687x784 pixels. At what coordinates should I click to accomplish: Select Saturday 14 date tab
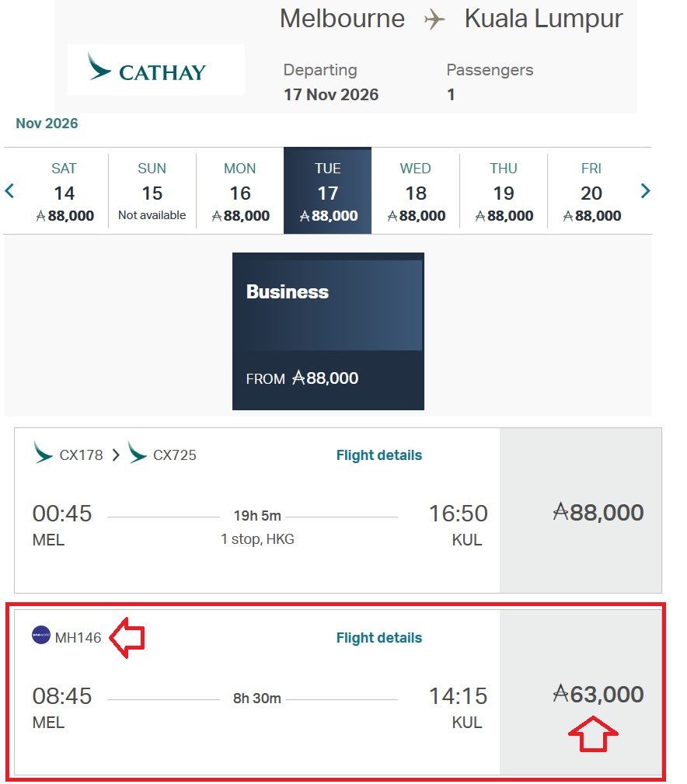point(64,191)
